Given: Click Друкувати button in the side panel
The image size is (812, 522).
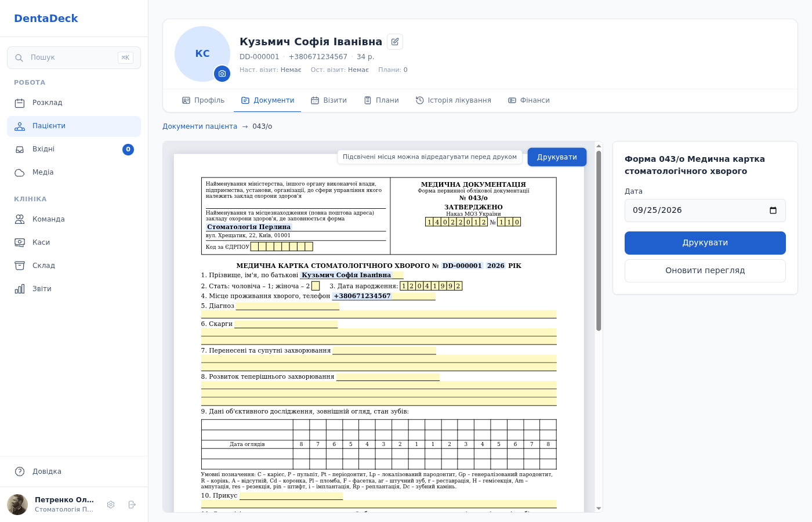Looking at the screenshot, I should (705, 243).
